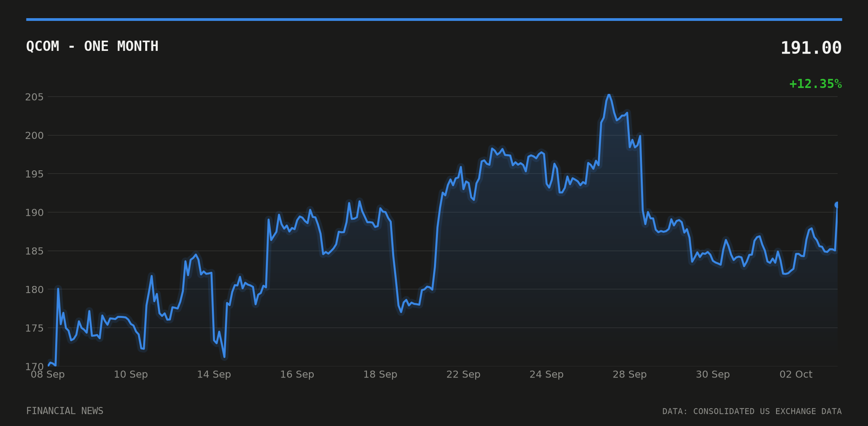Click the 08 Sep date label
This screenshot has width=868, height=426.
click(x=48, y=374)
